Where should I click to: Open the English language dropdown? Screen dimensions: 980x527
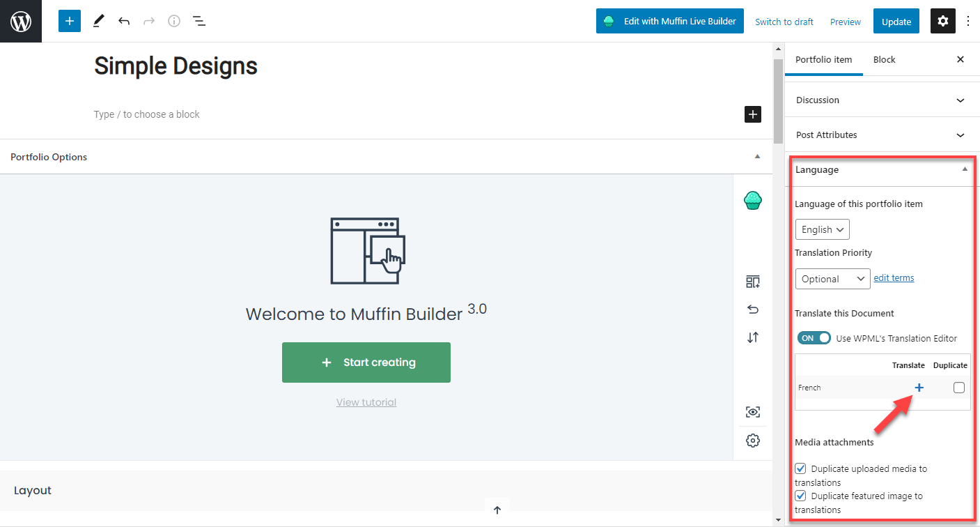[x=823, y=229]
